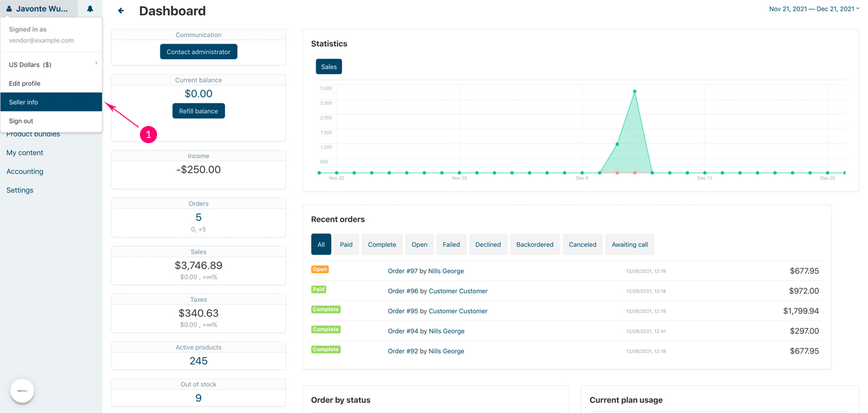Show Complete orders filter tab

382,244
